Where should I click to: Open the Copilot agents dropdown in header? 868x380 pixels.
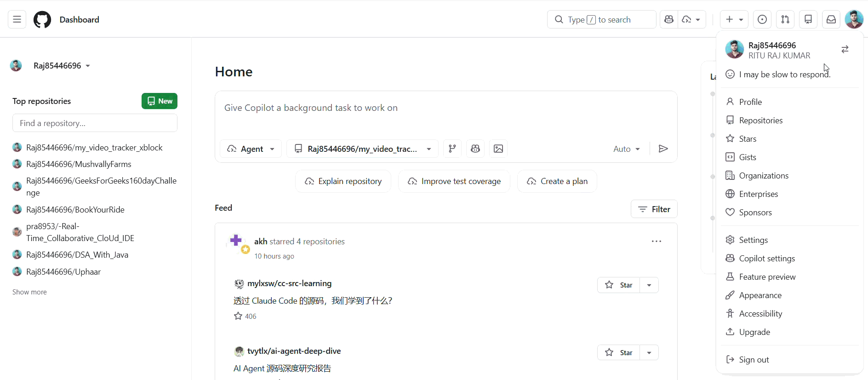tap(691, 19)
